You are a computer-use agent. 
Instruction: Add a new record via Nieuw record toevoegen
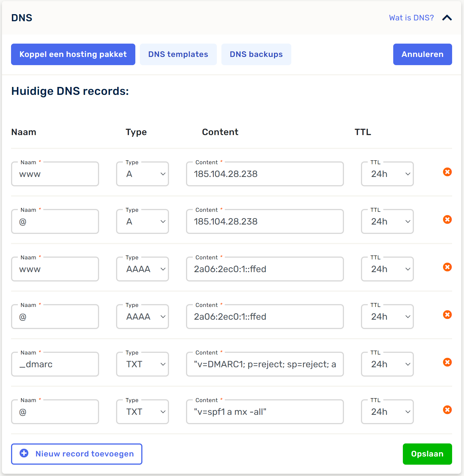76,454
